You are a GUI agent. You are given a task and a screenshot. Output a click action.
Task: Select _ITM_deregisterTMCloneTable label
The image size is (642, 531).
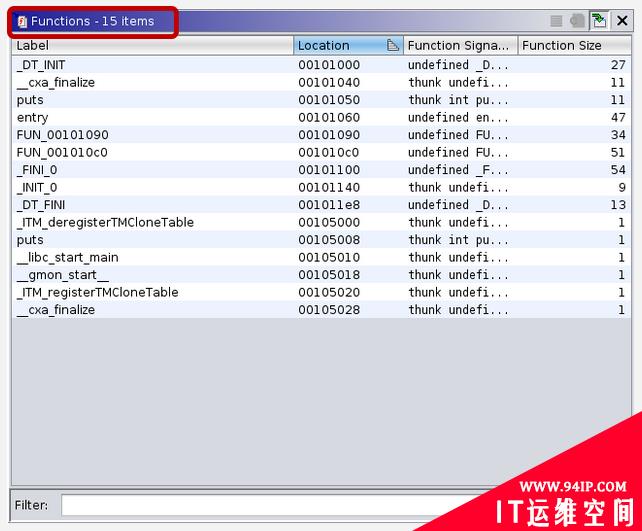pyautogui.click(x=105, y=222)
